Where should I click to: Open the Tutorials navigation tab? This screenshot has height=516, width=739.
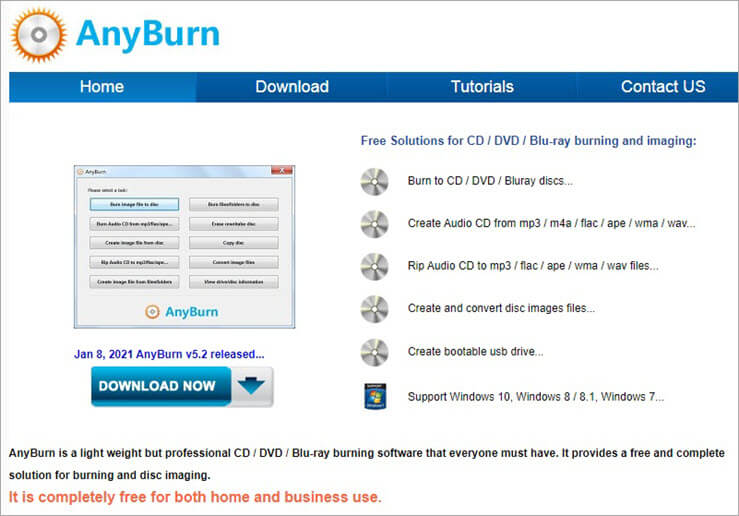(x=482, y=87)
